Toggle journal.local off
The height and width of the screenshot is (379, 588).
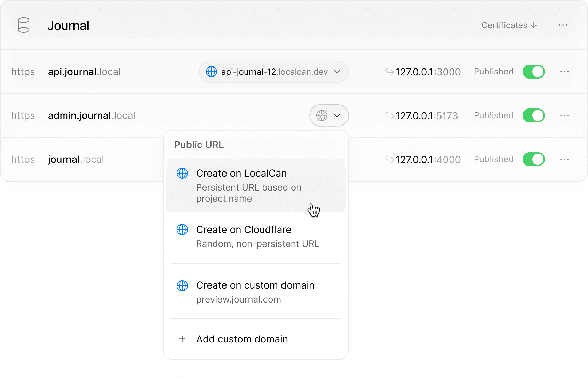click(x=533, y=159)
